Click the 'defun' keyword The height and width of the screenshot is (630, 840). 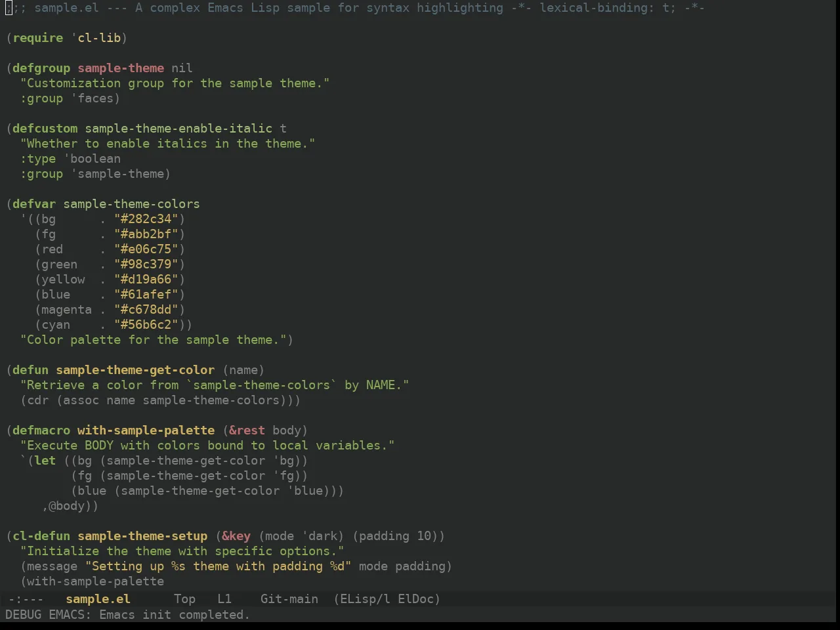31,369
